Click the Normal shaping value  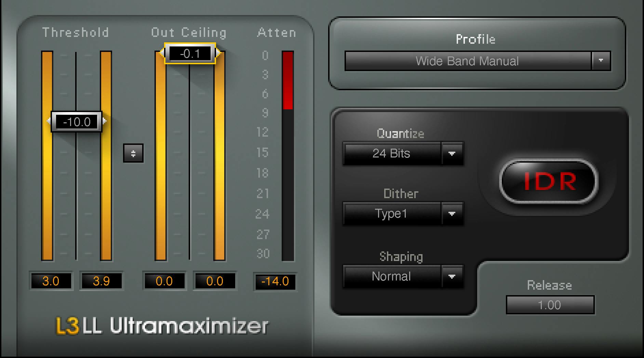click(x=391, y=276)
